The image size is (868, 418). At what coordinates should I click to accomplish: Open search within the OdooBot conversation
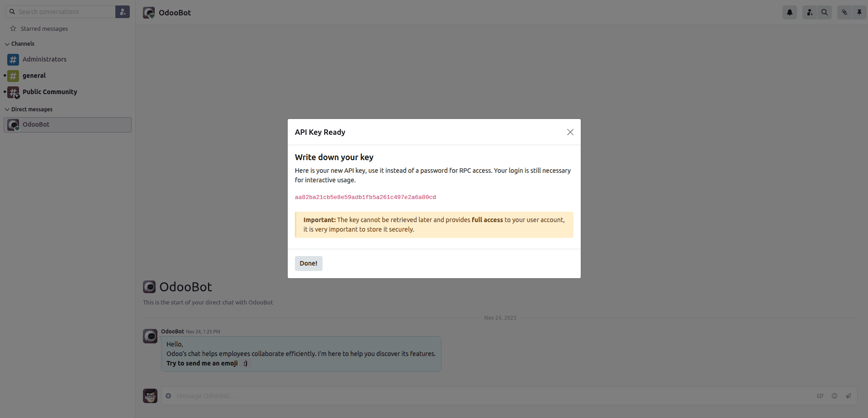(824, 12)
